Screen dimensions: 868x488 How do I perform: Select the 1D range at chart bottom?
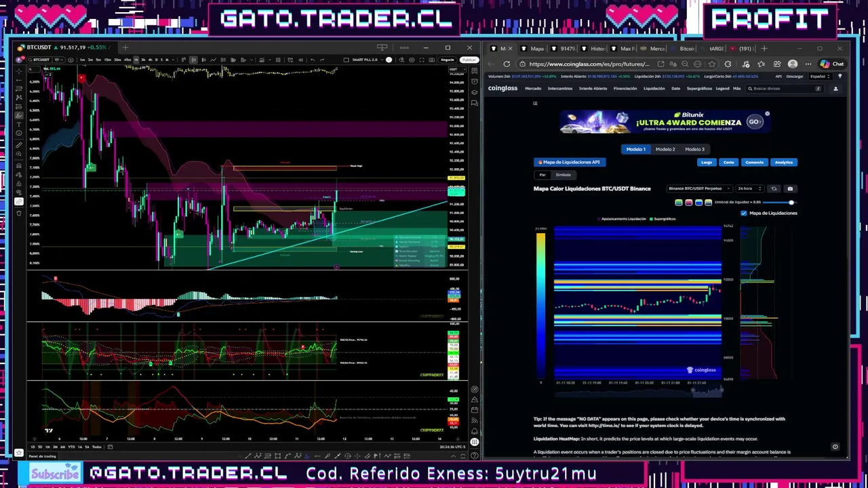point(33,447)
